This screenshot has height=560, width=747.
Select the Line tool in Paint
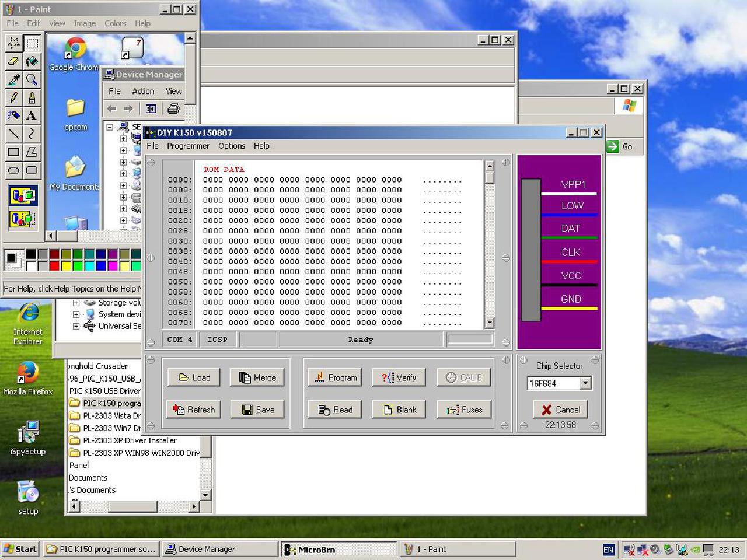pos(13,134)
